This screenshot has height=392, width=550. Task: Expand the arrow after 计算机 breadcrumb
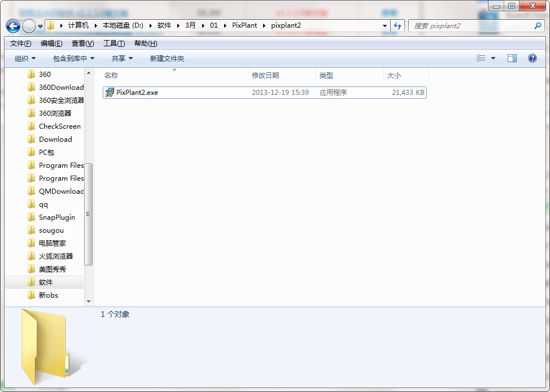[96, 25]
